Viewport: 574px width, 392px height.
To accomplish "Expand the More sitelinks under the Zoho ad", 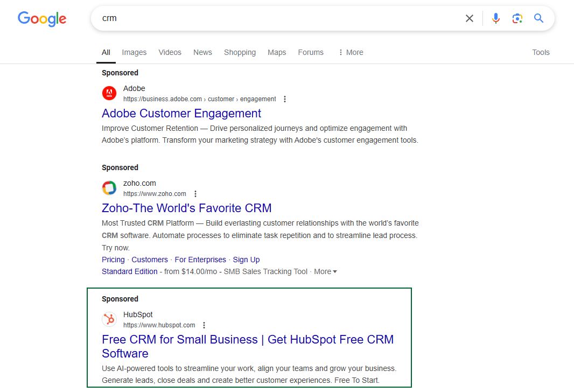I will [325, 271].
